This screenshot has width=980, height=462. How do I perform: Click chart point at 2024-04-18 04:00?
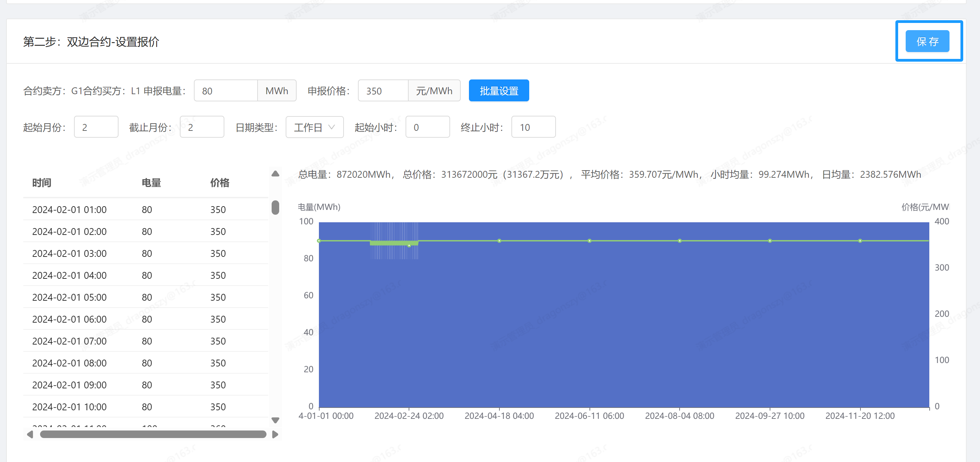pyautogui.click(x=499, y=241)
